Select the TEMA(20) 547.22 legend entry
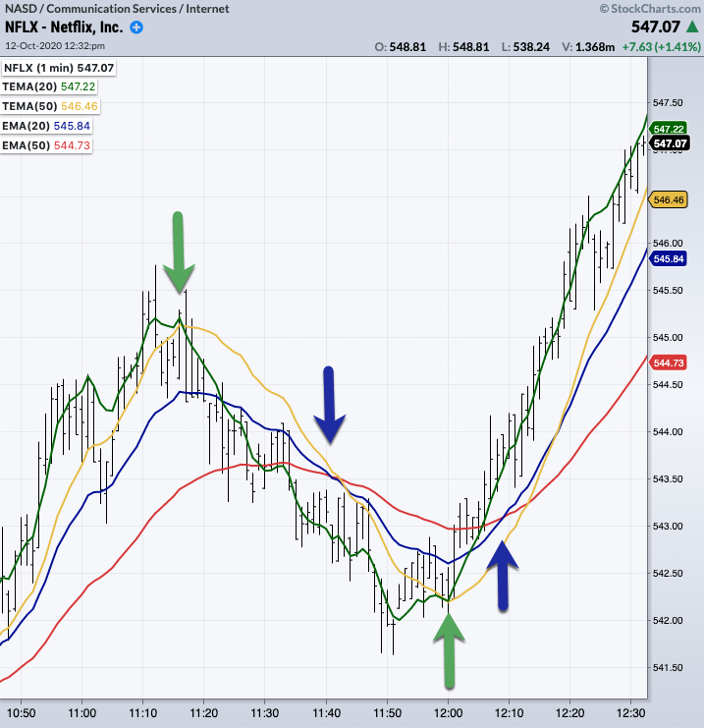The height and width of the screenshot is (728, 704). 49,86
